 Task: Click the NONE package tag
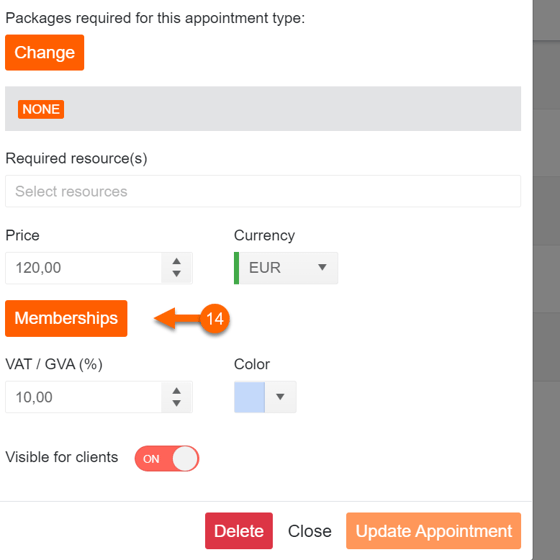[x=41, y=109]
